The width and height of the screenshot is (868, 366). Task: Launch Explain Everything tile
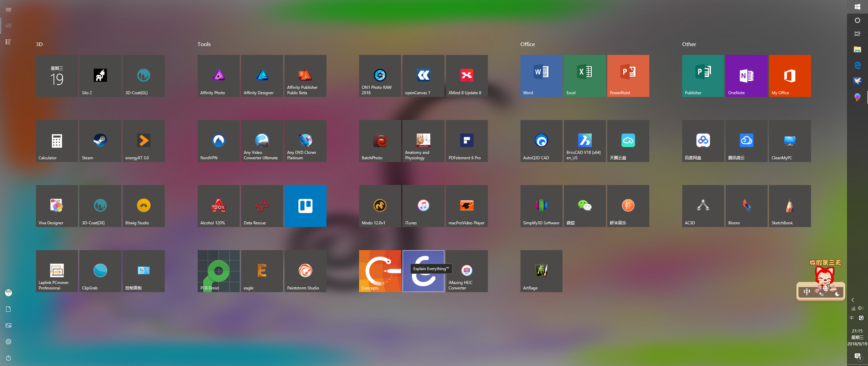[x=423, y=271]
